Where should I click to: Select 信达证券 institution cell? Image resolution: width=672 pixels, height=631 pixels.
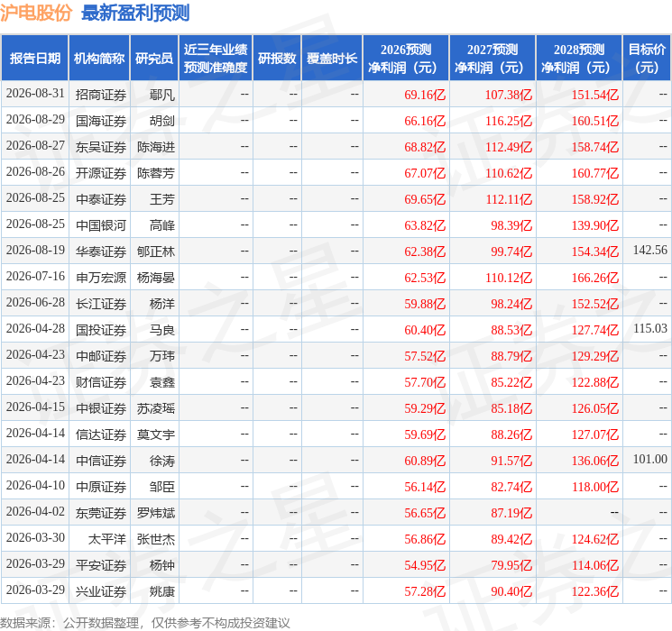coord(101,434)
